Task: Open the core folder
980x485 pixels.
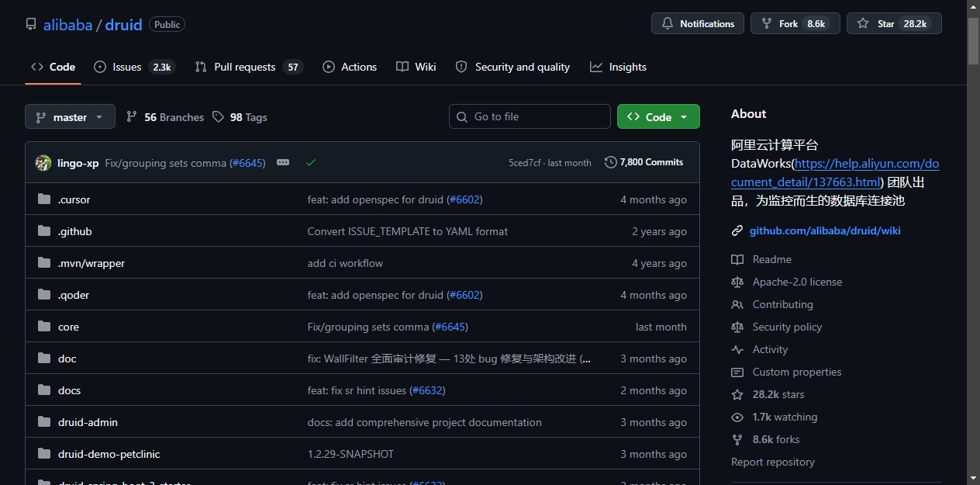Action: click(x=68, y=327)
